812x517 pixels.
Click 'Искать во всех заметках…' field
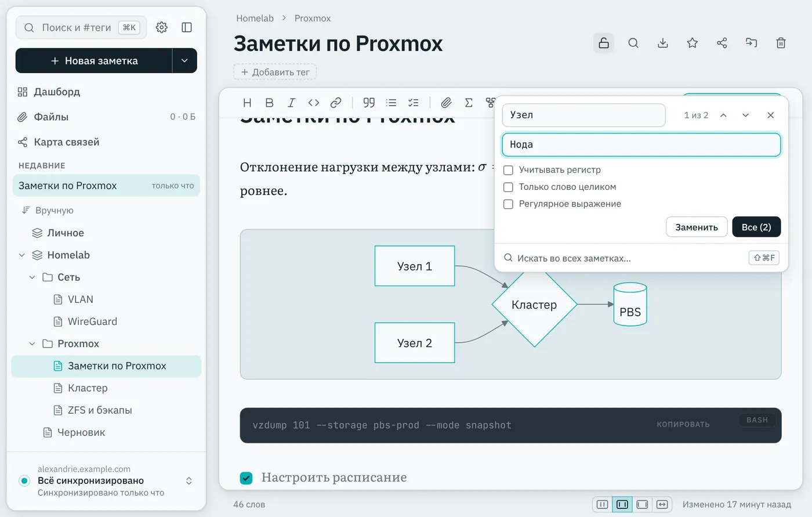point(641,258)
